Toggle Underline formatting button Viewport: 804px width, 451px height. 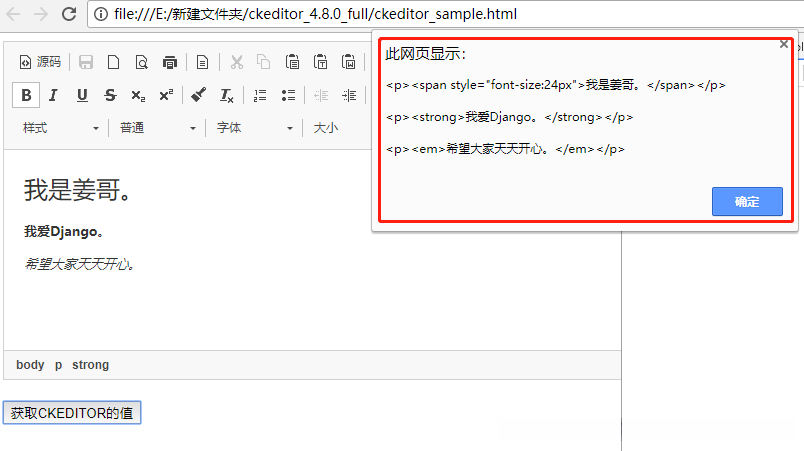(82, 95)
